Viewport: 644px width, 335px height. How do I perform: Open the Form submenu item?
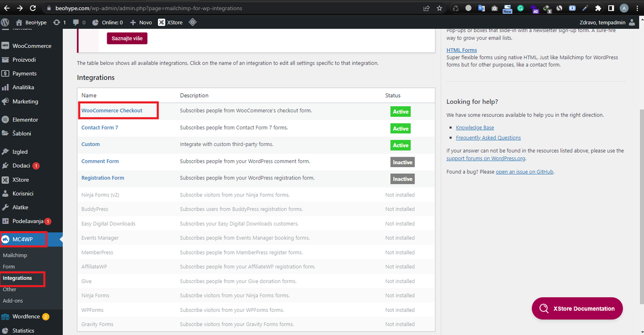coord(9,266)
